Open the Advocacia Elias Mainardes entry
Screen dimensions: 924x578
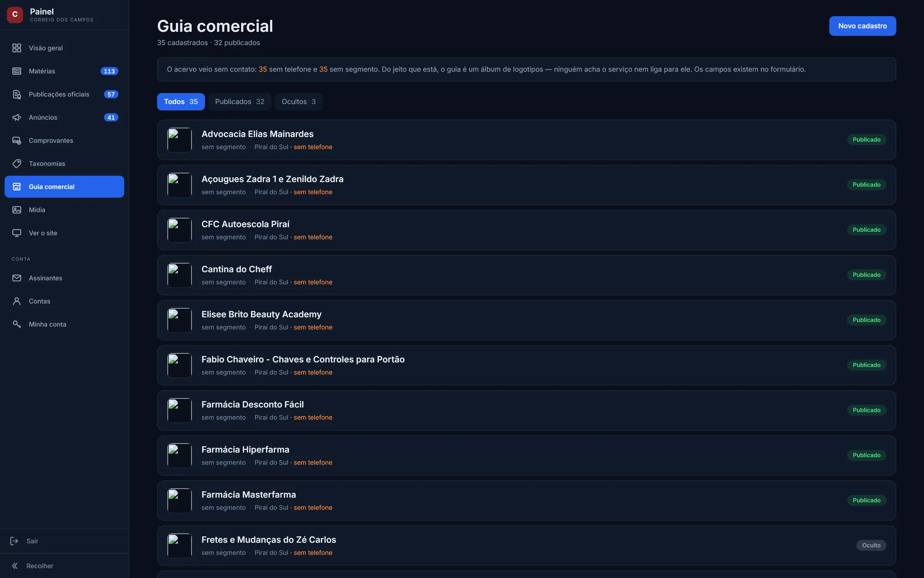tap(526, 140)
